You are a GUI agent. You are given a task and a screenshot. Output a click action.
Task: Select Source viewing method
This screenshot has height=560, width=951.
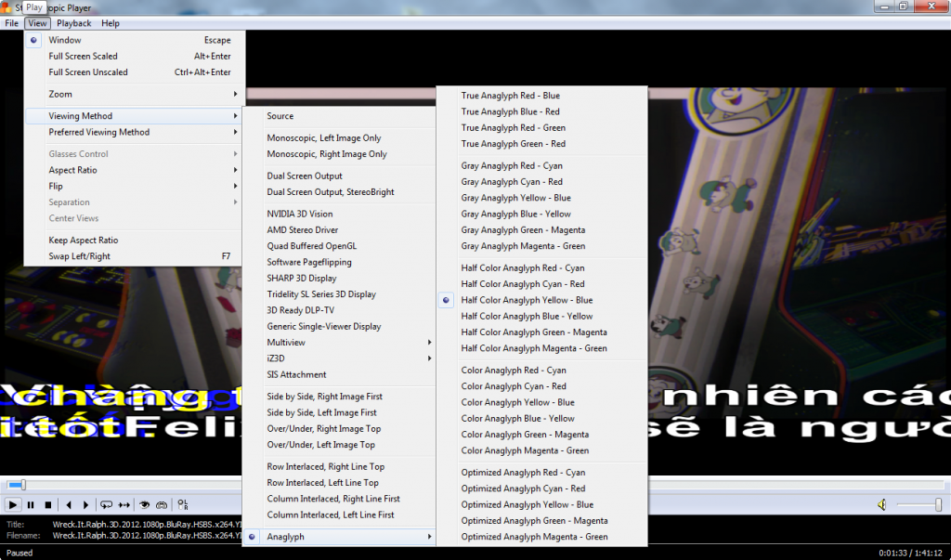339,116
